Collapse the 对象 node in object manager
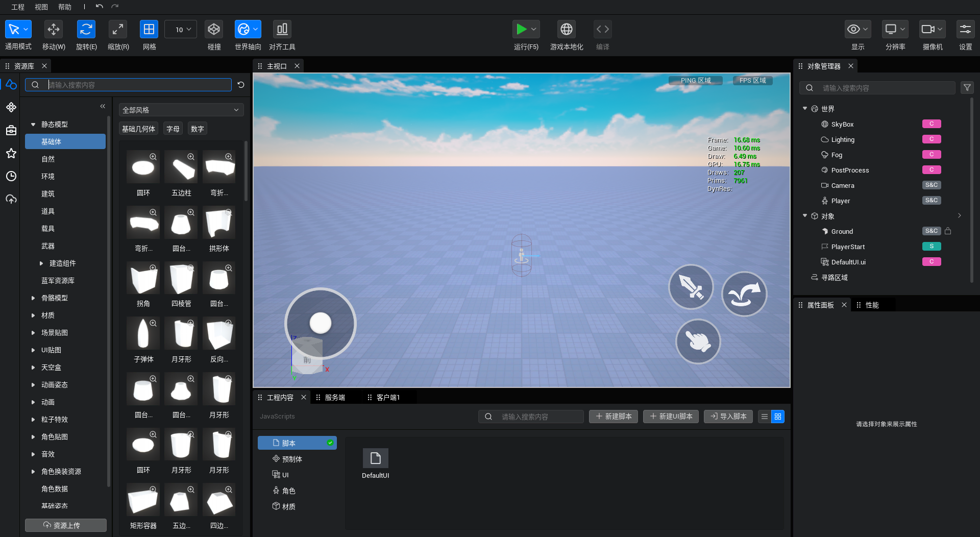Image resolution: width=980 pixels, height=537 pixels. click(805, 216)
